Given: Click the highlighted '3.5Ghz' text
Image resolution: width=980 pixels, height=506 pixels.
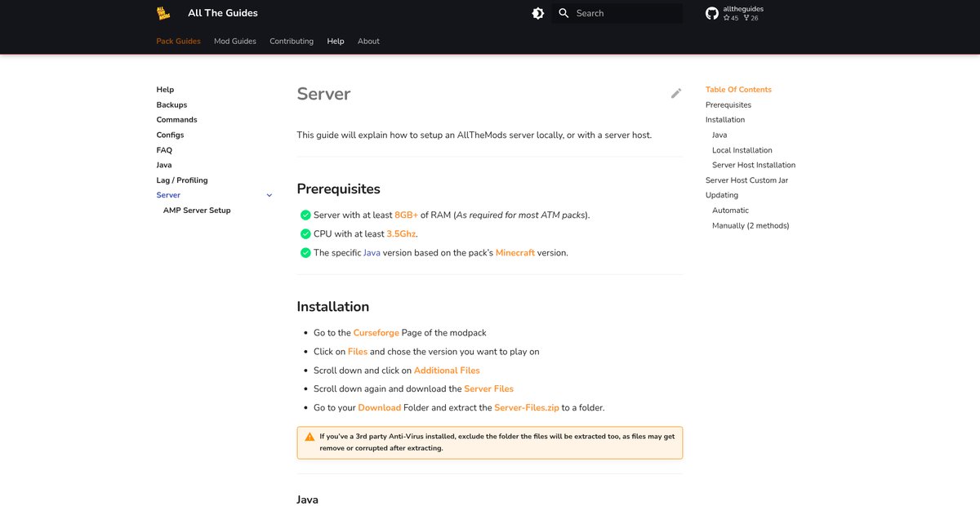Looking at the screenshot, I should pyautogui.click(x=402, y=234).
